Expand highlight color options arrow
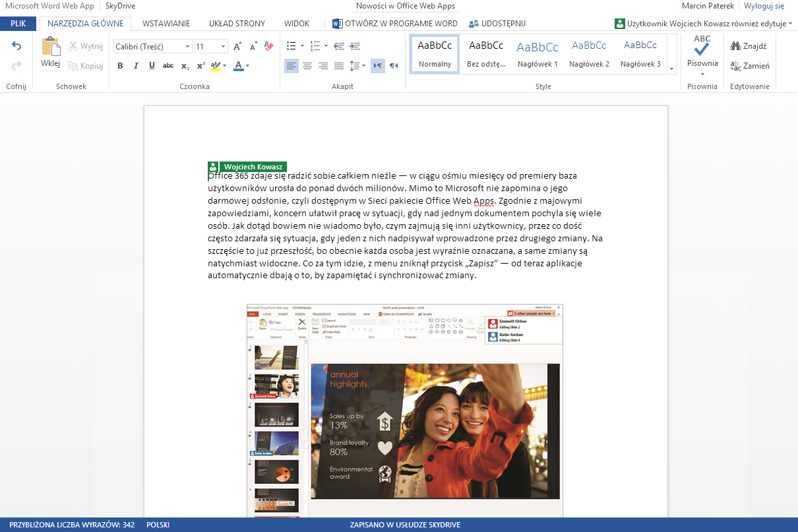This screenshot has height=532, width=798. click(224, 65)
